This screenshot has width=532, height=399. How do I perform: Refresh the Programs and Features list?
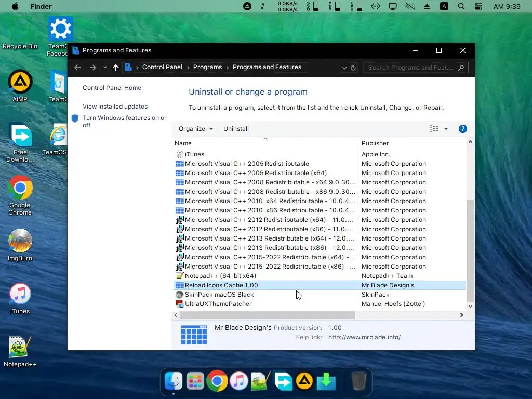(353, 68)
